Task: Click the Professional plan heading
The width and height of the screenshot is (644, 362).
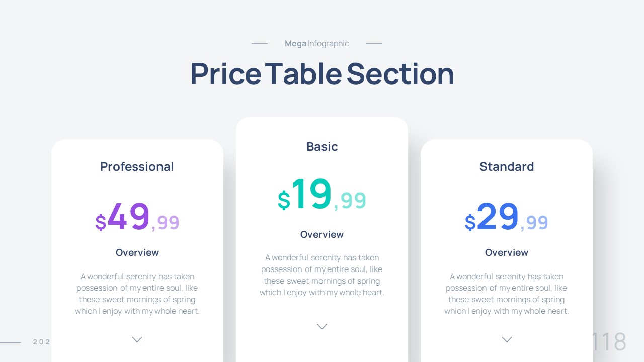Action: click(x=137, y=167)
